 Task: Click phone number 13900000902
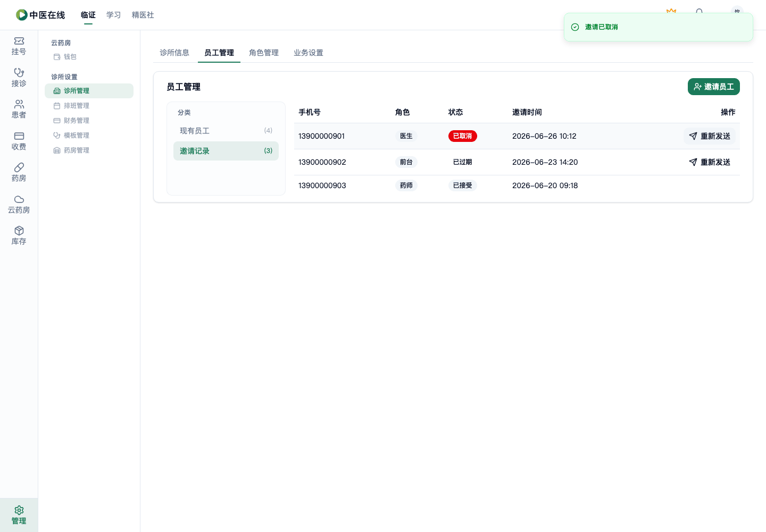point(322,162)
